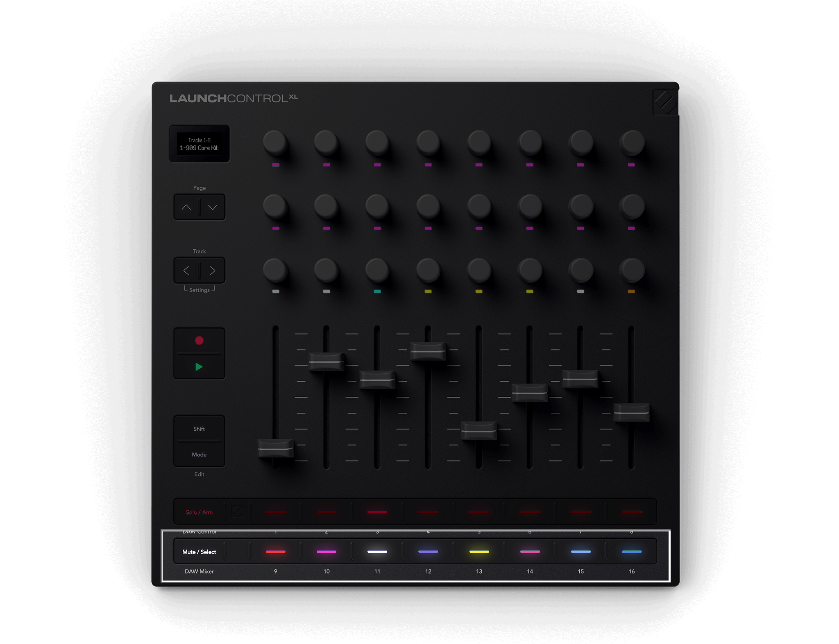Toggle the Solo/Arm row button for channel 1
Image resolution: width=839 pixels, height=644 pixels.
coord(276,512)
